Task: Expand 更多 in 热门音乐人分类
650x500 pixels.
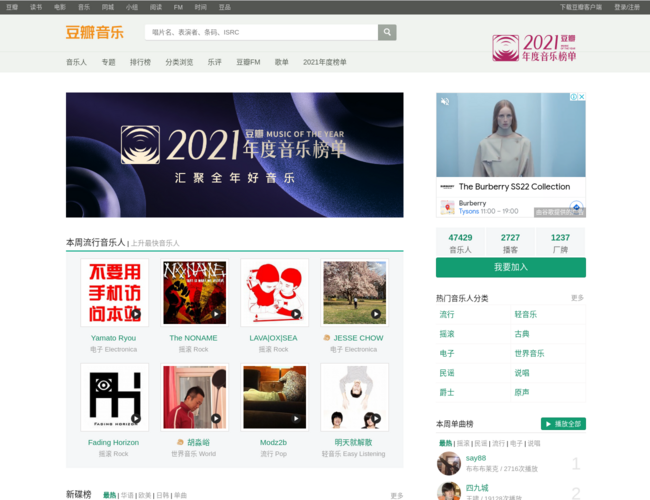Action: [577, 298]
